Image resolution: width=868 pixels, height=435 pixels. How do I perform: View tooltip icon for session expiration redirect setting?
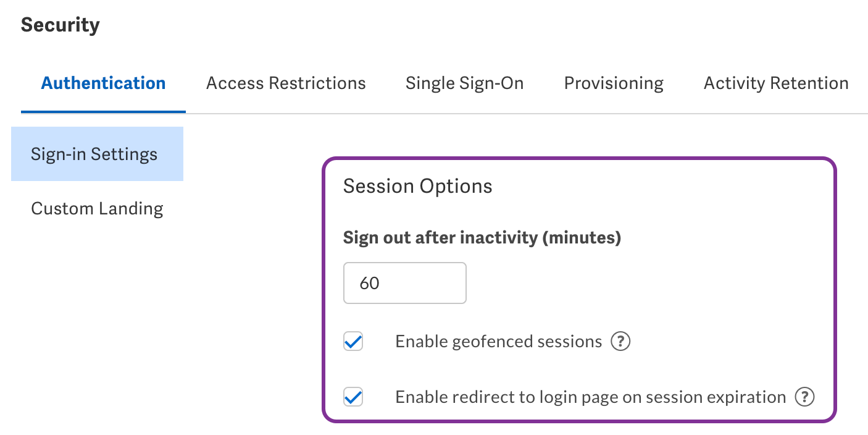(x=805, y=397)
